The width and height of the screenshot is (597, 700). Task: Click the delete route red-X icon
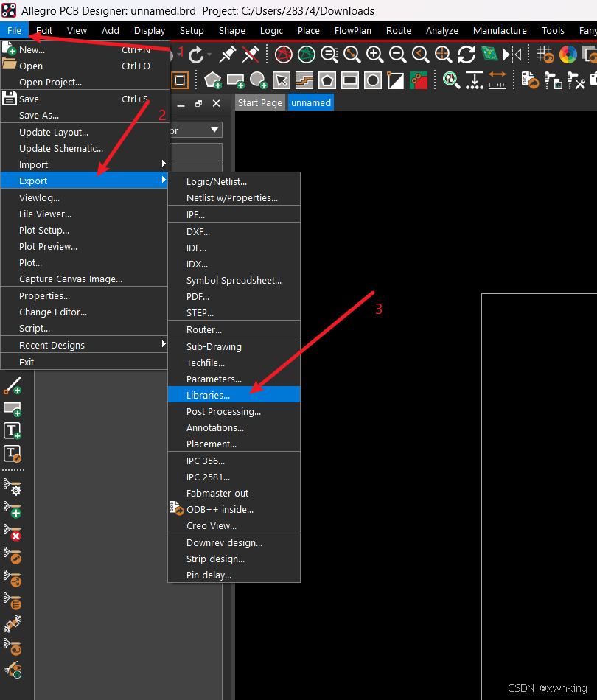(x=13, y=533)
